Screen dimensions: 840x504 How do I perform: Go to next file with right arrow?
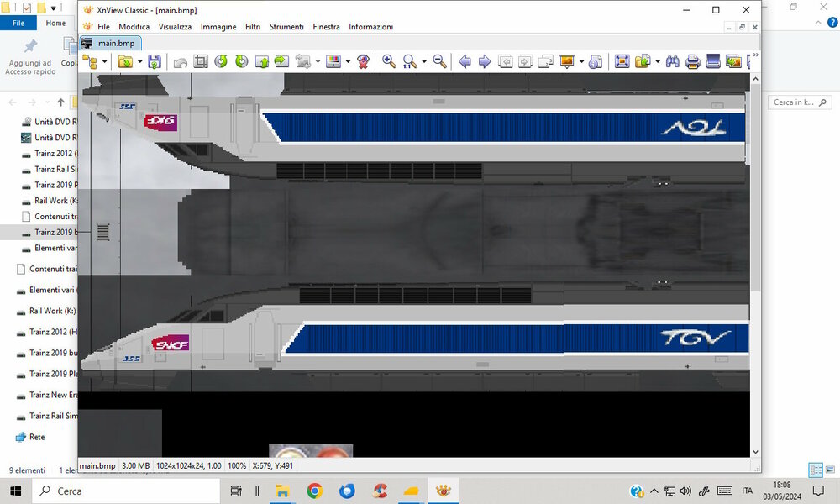pos(485,61)
